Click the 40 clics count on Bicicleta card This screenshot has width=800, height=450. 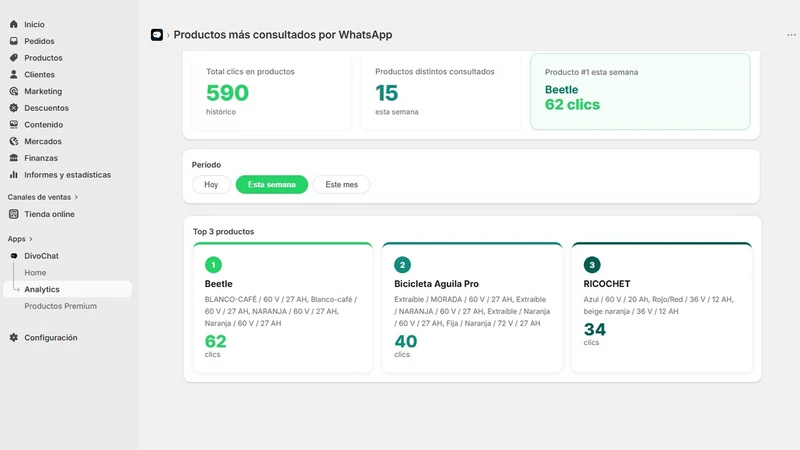pyautogui.click(x=406, y=341)
